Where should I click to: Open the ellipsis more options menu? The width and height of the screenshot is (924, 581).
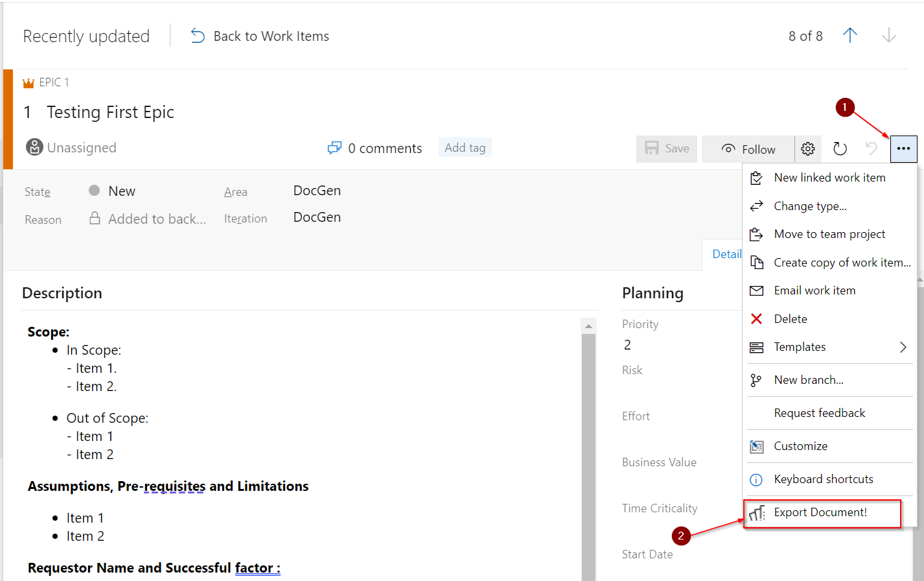click(x=903, y=148)
